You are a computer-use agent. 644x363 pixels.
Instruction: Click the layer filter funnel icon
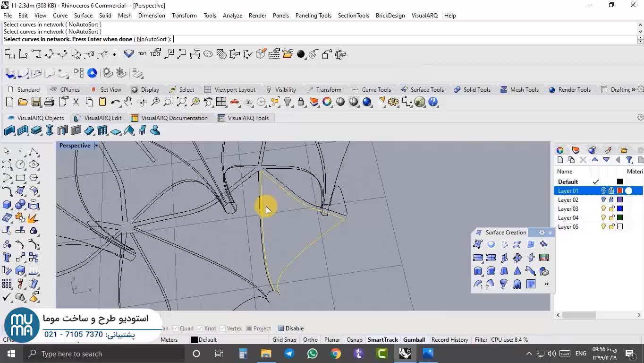pos(629,160)
